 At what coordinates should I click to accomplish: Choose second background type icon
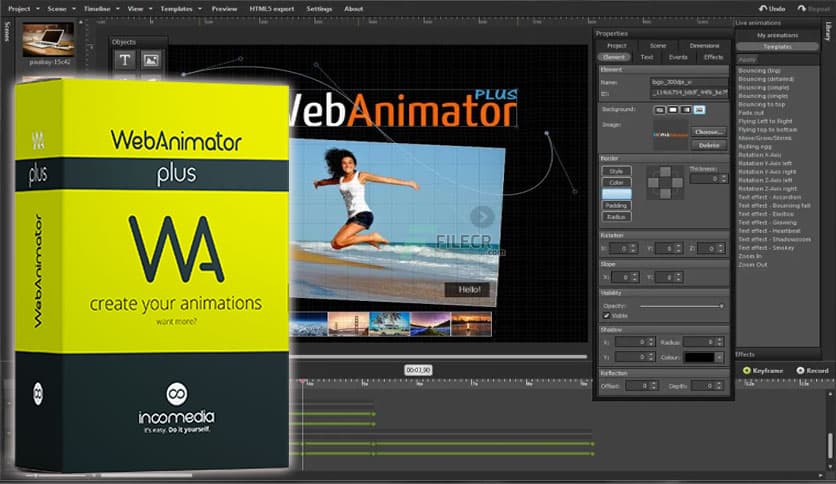point(673,110)
